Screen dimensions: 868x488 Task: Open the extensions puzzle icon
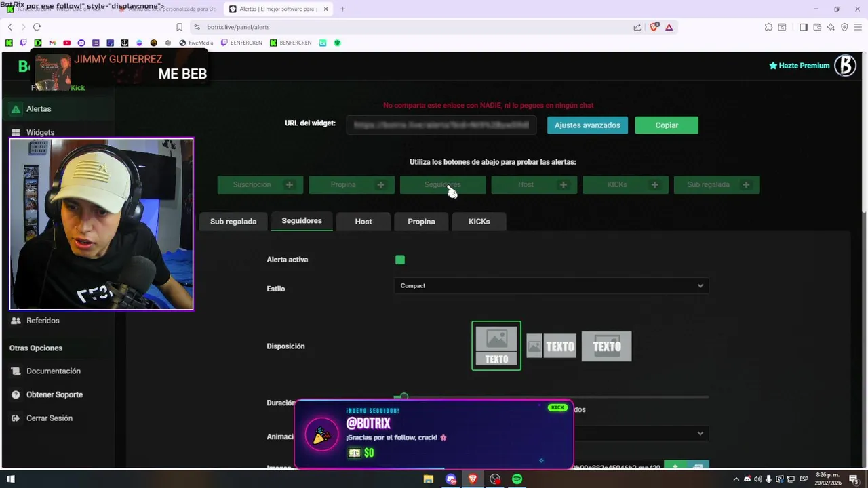(768, 27)
